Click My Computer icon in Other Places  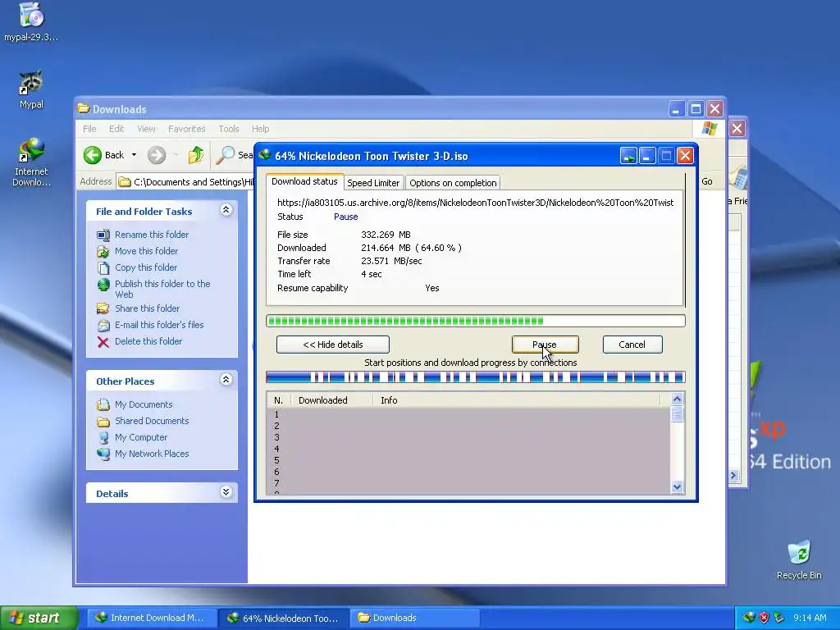coord(103,438)
